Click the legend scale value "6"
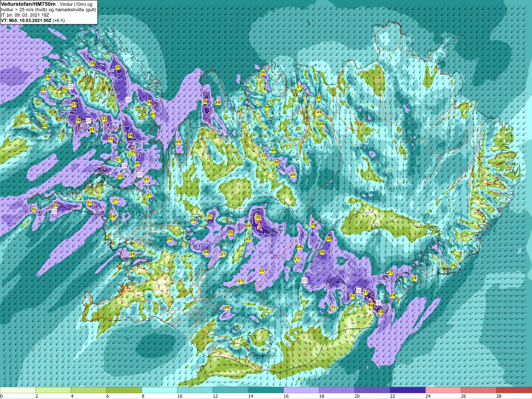 point(107,396)
